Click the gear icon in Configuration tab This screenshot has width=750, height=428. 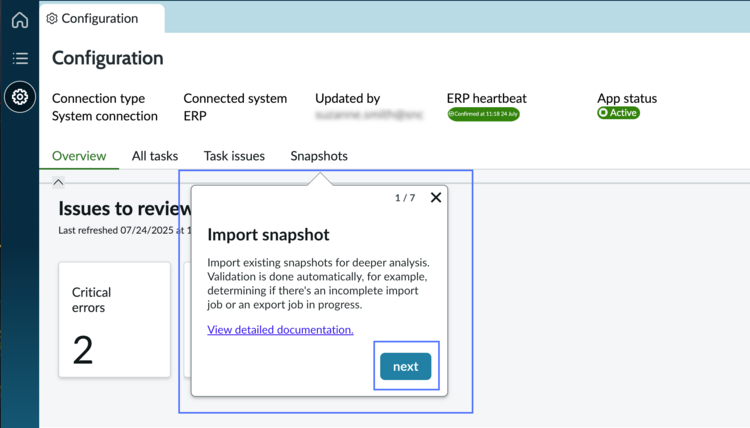coord(52,18)
